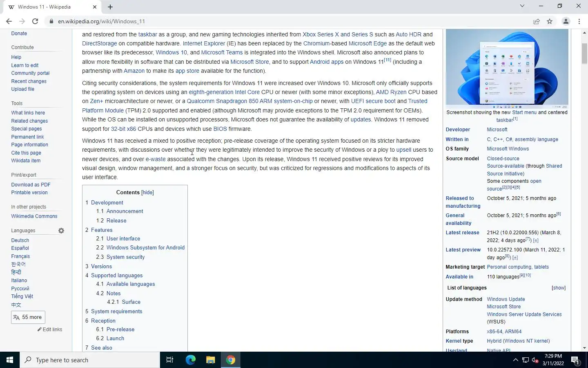Click the Deutsch language link
This screenshot has width=588, height=368.
(x=20, y=240)
